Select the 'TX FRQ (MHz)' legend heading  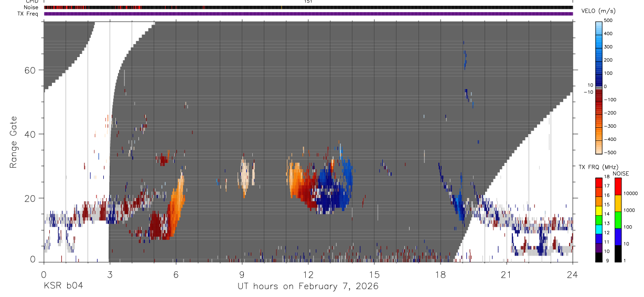coord(599,167)
